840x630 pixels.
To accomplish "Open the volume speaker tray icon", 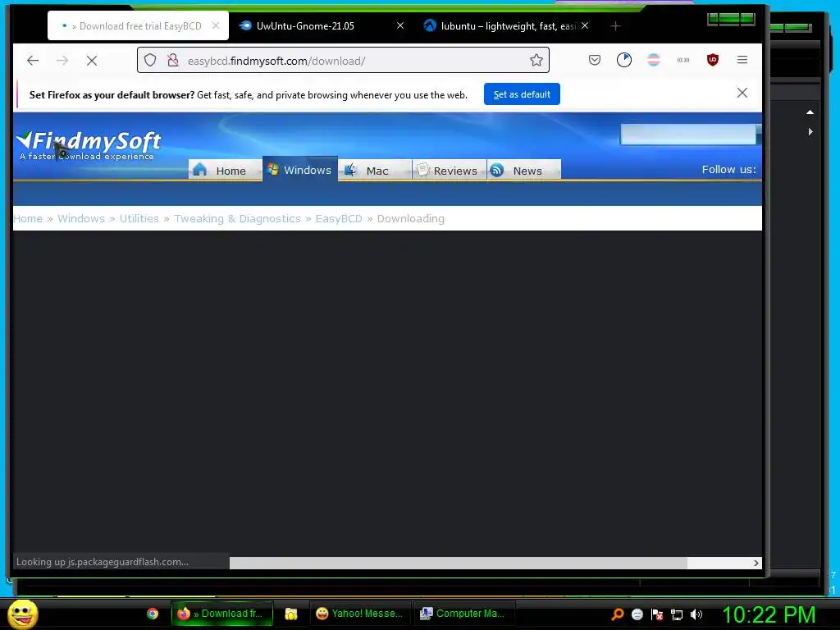I will point(696,614).
